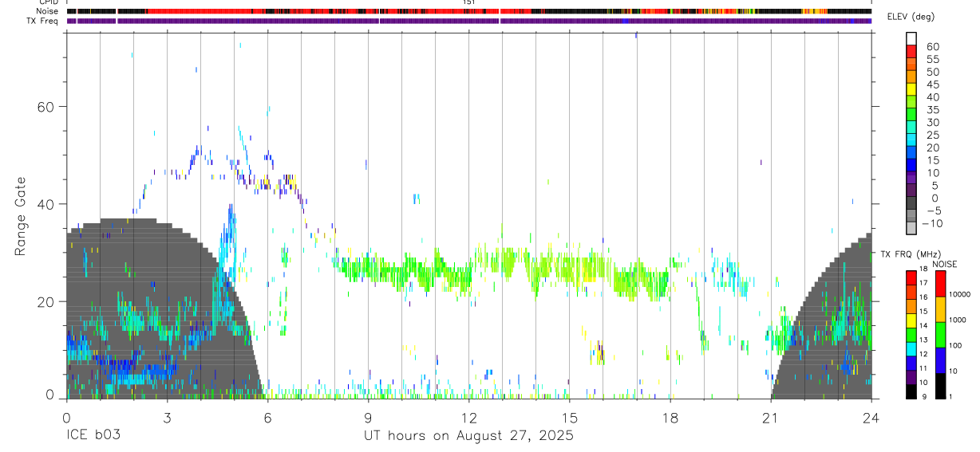Click the 60 label on the ELEV legend
This screenshot has height=452, width=980.
point(932,47)
